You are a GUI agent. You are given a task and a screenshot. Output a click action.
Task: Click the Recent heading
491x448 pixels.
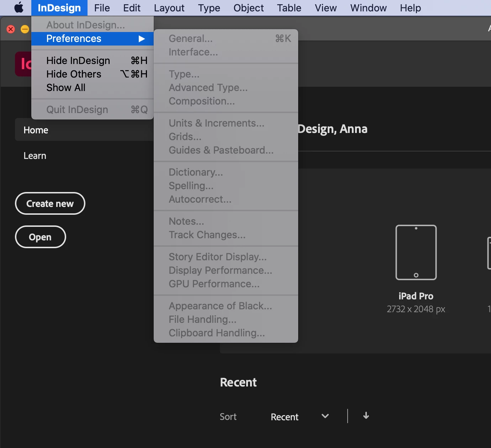[238, 382]
